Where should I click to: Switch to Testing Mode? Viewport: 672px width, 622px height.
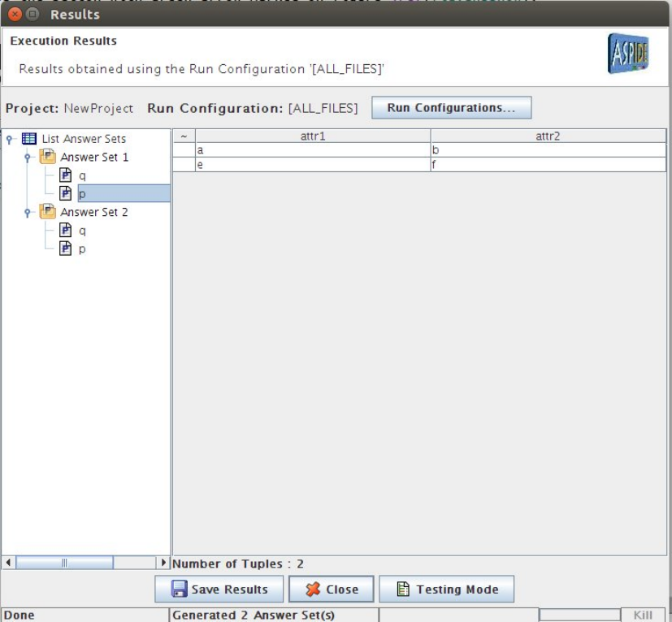click(447, 589)
